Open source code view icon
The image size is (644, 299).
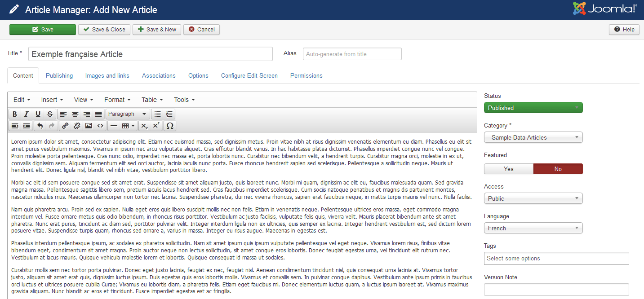(x=100, y=126)
